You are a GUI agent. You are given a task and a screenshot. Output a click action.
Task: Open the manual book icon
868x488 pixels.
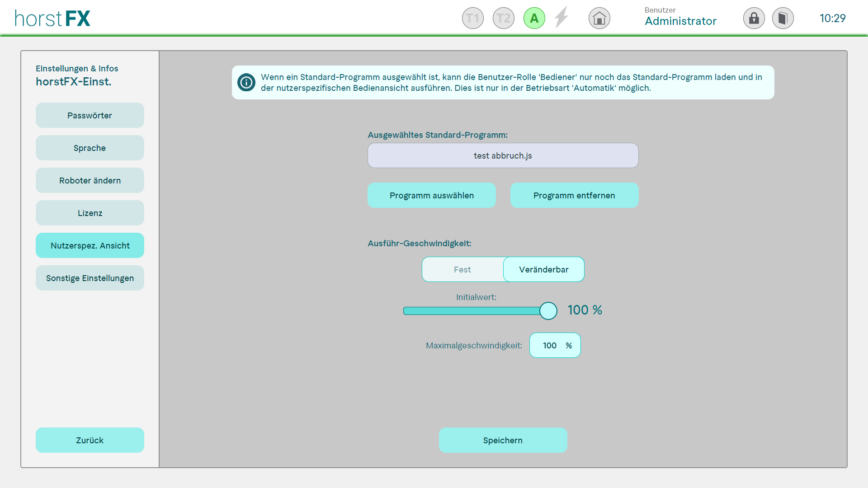[783, 19]
